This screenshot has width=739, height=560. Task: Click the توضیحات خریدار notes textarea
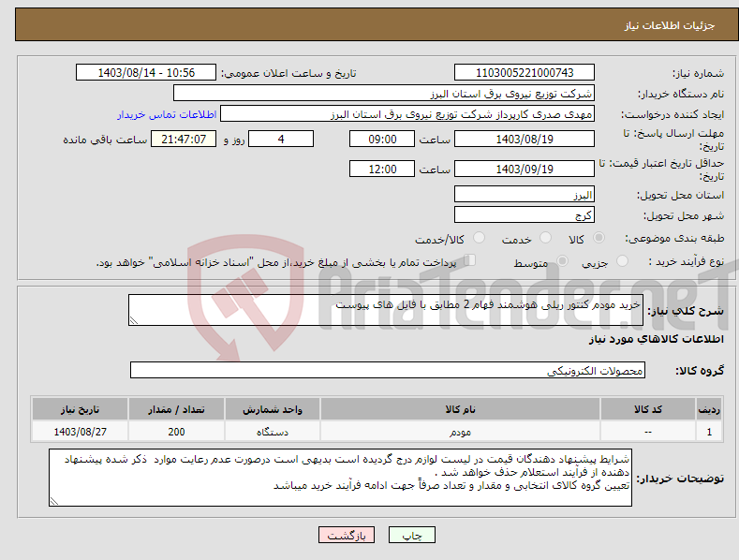pos(340,478)
